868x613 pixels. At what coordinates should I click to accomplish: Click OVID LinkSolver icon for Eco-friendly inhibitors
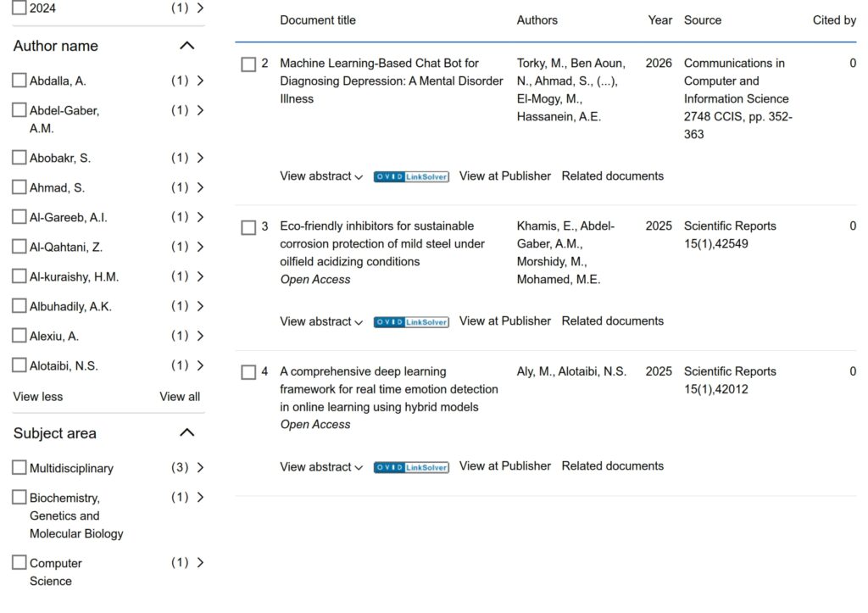pyautogui.click(x=411, y=322)
